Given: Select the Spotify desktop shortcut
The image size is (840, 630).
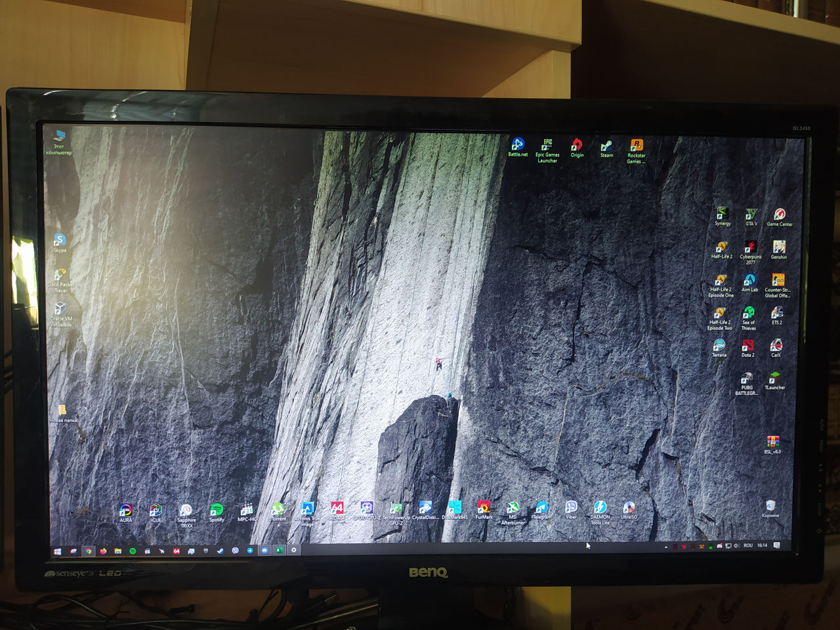Looking at the screenshot, I should (217, 513).
